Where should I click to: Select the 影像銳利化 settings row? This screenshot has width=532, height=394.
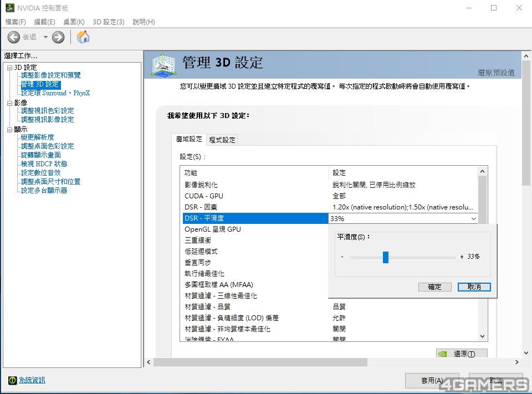pos(330,185)
